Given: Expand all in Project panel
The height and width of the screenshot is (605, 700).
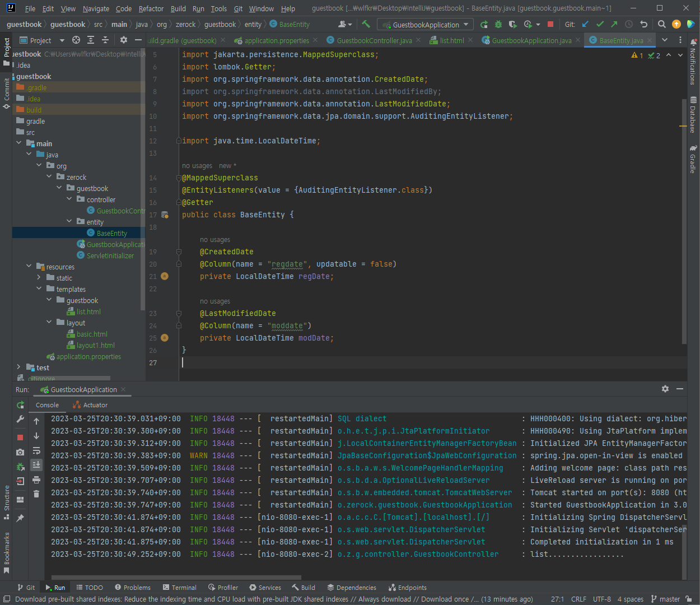Looking at the screenshot, I should pos(91,40).
